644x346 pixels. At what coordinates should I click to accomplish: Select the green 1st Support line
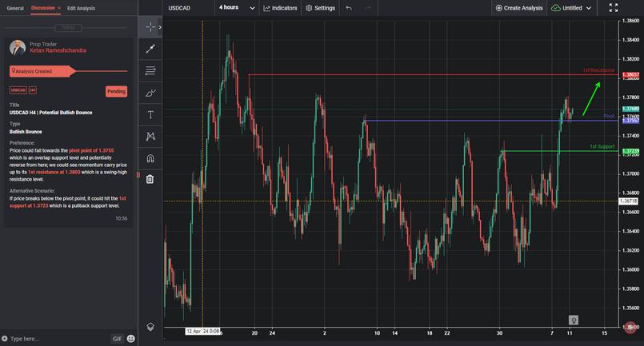pos(558,151)
